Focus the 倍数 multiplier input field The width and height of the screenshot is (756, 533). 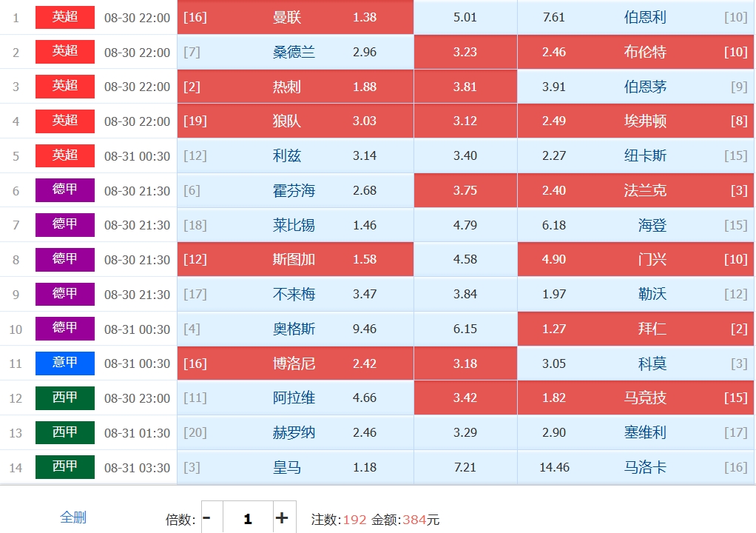click(248, 518)
